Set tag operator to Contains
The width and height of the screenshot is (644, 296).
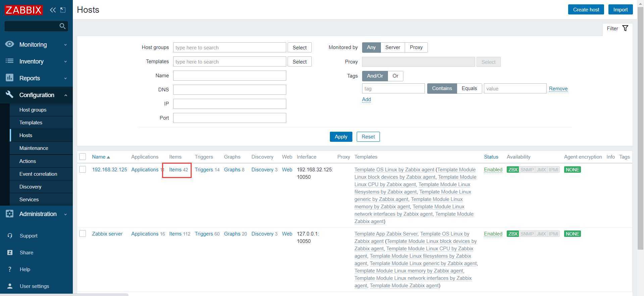[x=442, y=88]
